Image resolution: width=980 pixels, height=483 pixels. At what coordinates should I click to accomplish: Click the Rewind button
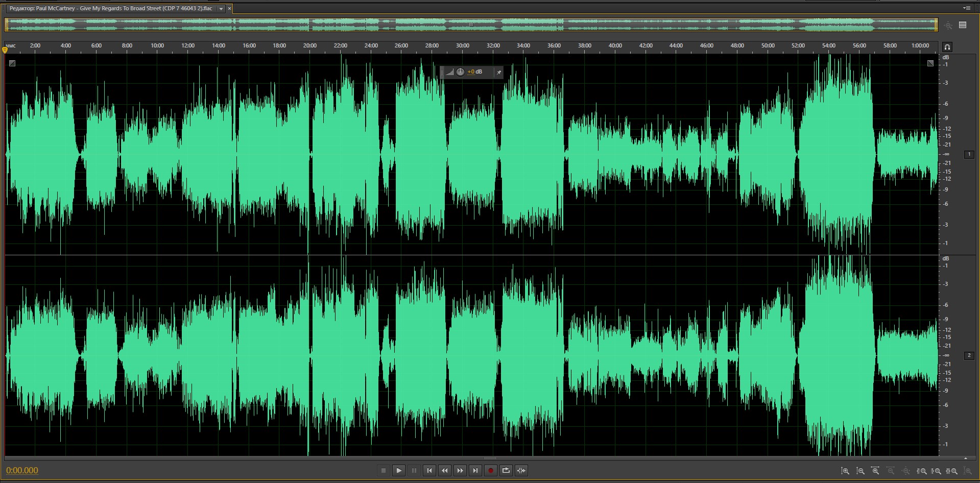[445, 470]
